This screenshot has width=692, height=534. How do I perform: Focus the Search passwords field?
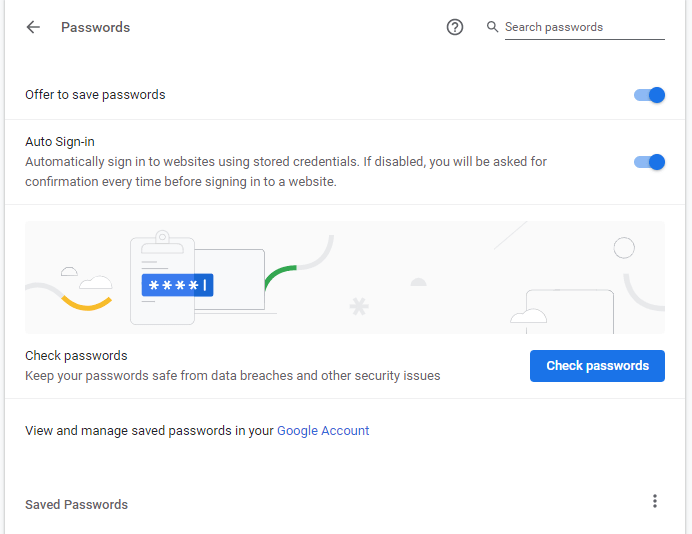(584, 27)
